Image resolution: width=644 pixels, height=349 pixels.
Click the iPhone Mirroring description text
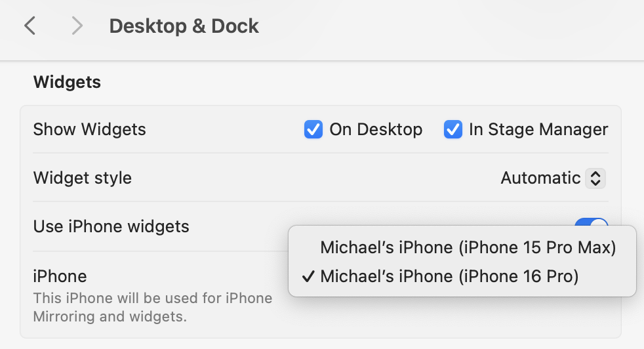[152, 307]
